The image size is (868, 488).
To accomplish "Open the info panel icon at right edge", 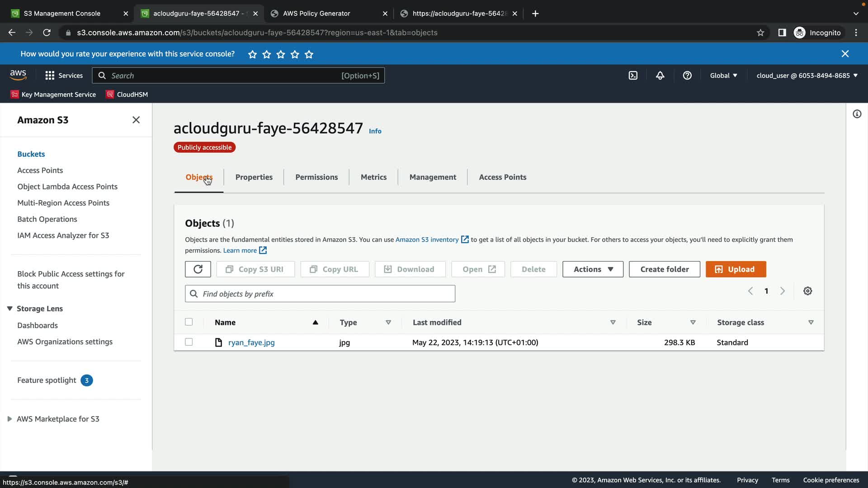I will click(x=857, y=114).
